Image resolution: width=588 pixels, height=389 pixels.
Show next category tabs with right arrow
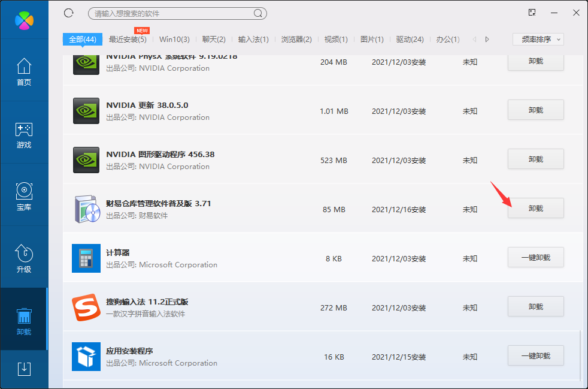pos(487,39)
